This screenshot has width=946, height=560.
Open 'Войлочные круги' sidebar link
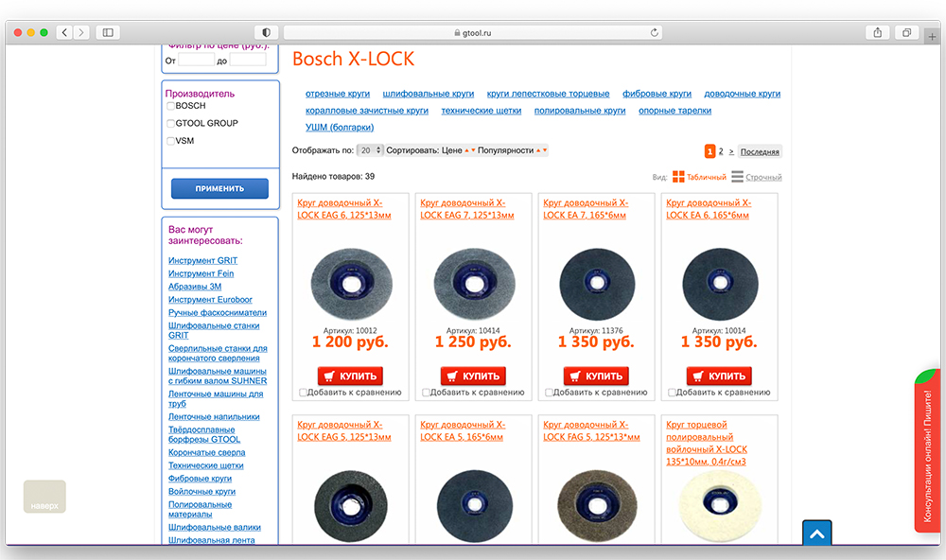coord(201,492)
